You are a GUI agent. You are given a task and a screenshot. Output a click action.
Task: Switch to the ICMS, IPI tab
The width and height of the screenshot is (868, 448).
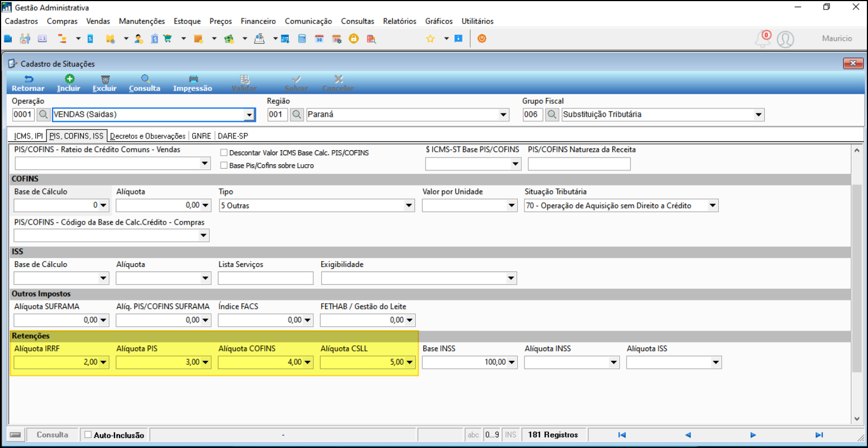tap(28, 136)
